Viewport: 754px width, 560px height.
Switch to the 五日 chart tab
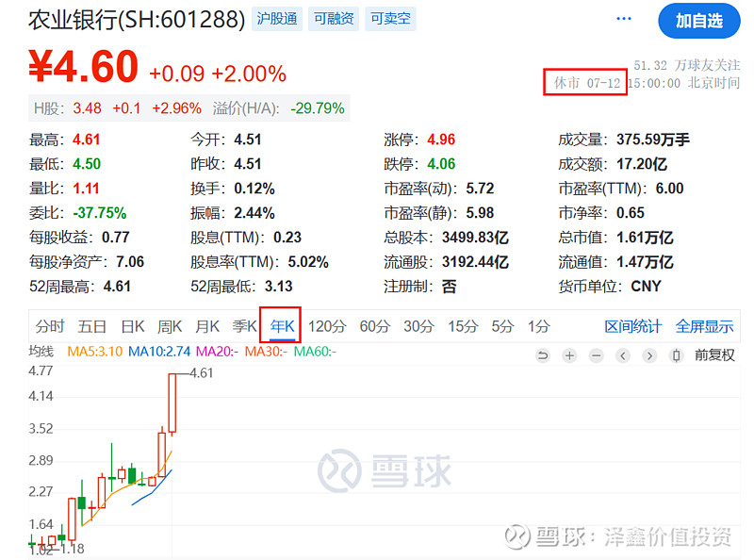click(91, 326)
